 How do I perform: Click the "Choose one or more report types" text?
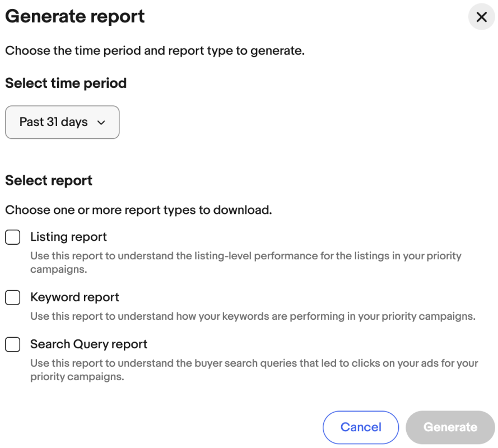[x=138, y=211]
